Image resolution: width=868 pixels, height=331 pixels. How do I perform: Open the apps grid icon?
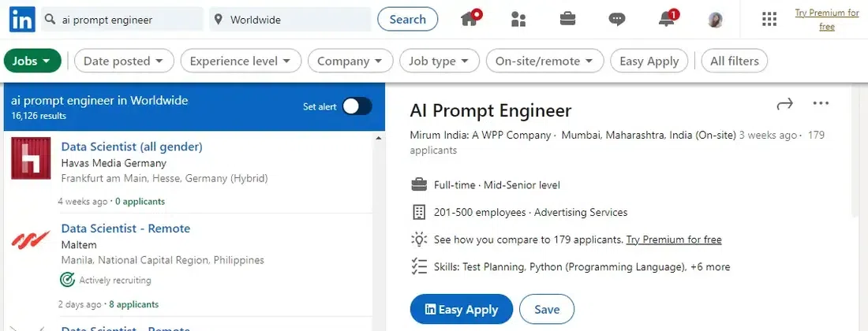click(x=769, y=19)
